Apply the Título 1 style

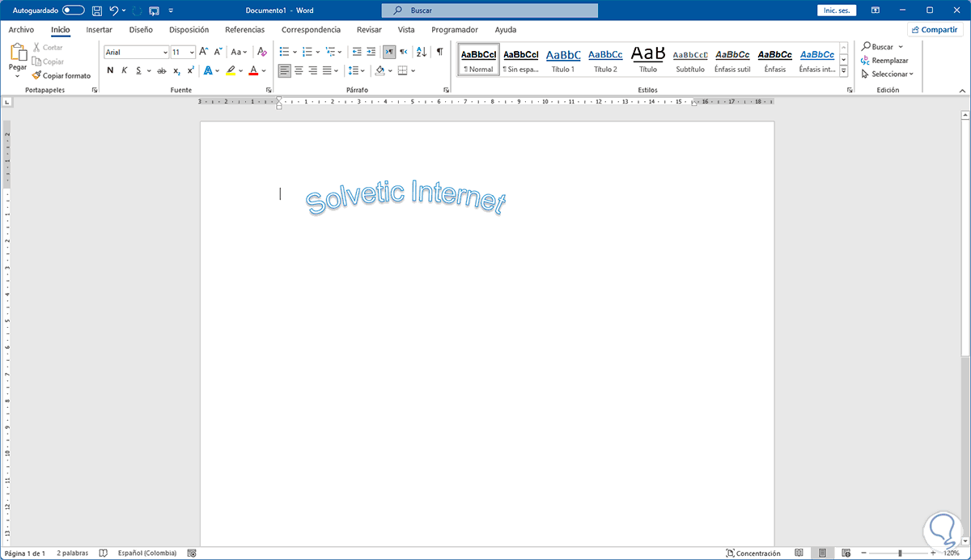pos(563,60)
